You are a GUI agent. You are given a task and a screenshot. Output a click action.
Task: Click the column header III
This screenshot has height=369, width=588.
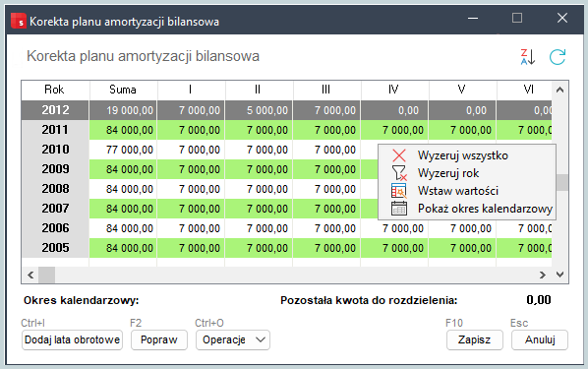click(x=327, y=90)
